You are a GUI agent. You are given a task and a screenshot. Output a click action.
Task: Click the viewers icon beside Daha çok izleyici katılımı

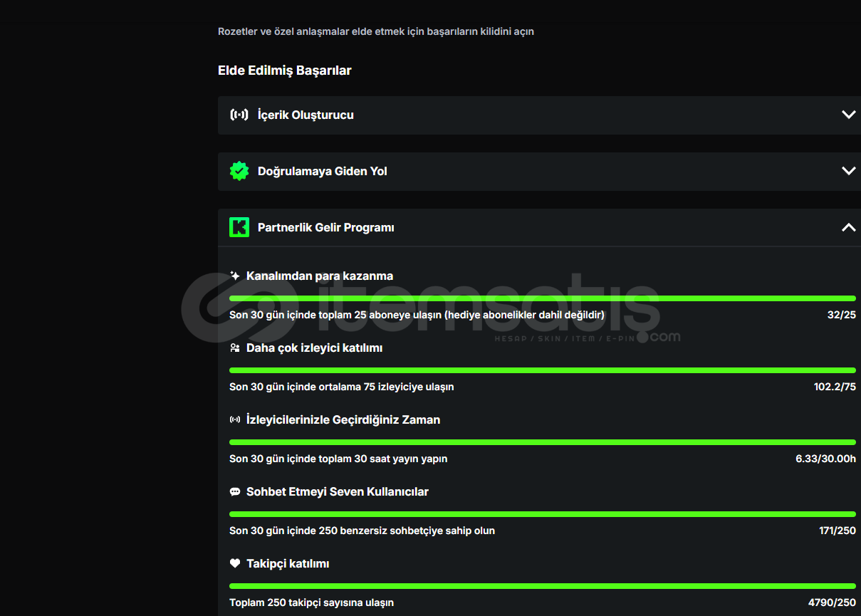pyautogui.click(x=235, y=348)
